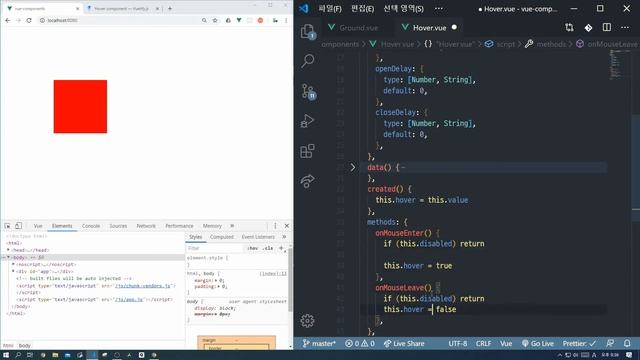Open the Network tab in DevTools
The width and height of the screenshot is (640, 360).
pos(146,226)
